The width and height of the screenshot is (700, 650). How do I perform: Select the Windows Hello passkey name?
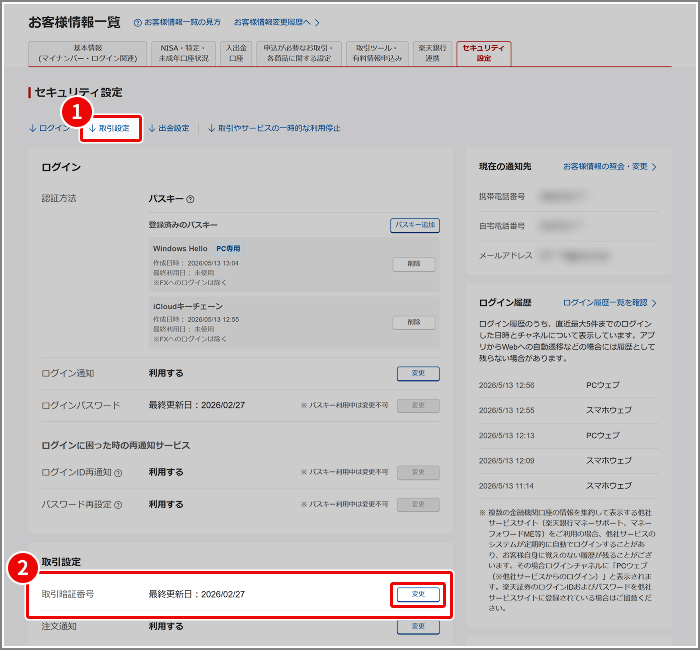click(180, 249)
